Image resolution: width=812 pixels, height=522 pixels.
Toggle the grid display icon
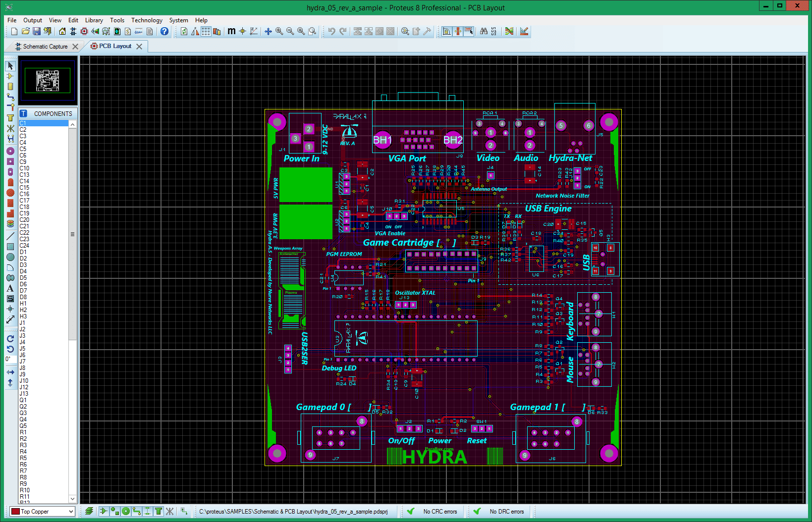point(206,31)
